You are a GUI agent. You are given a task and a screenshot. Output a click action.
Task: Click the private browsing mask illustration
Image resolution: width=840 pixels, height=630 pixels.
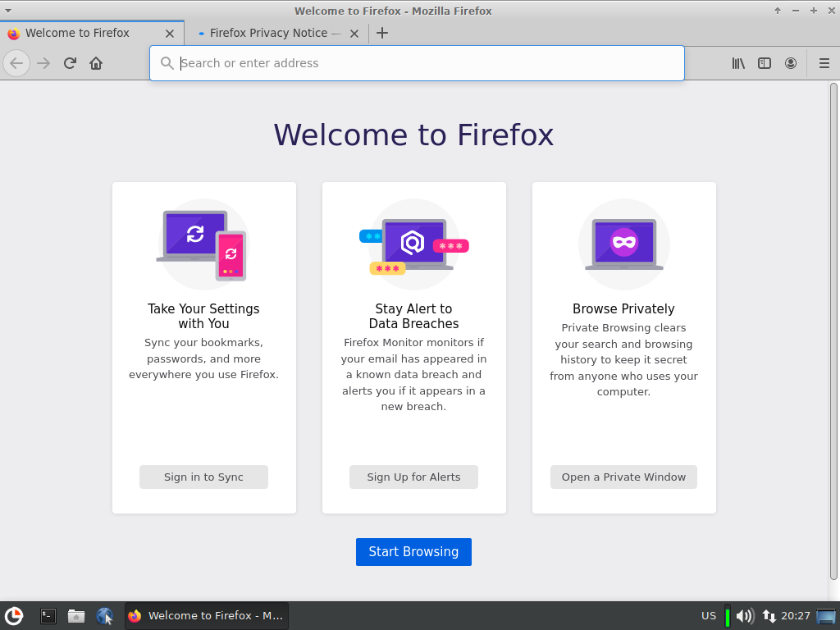(623, 244)
